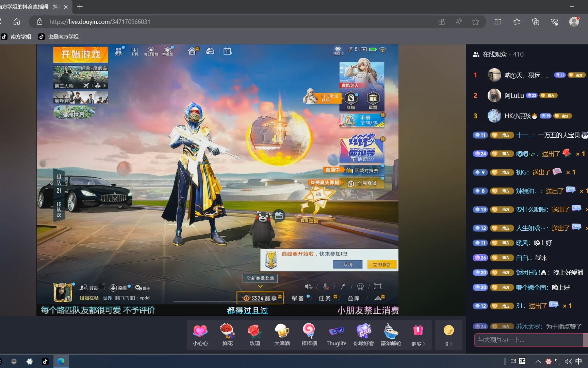Click the 开始游戏 start game button

(81, 55)
